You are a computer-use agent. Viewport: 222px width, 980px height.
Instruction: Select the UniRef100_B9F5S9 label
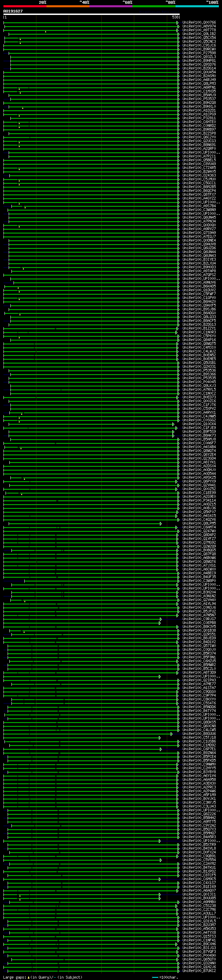(199, 432)
